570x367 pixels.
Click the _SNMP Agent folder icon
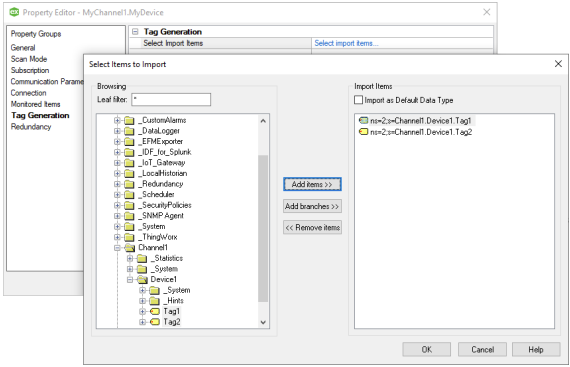[129, 216]
